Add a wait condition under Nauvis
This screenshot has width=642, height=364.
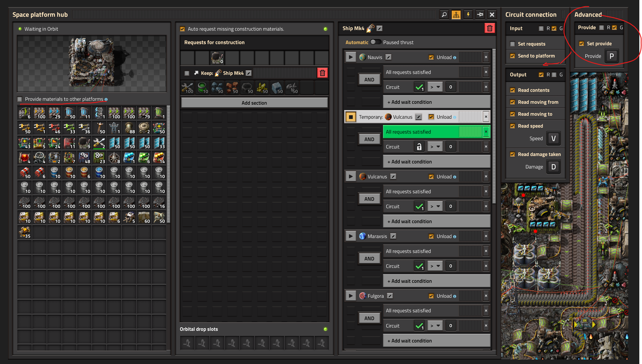[436, 102]
